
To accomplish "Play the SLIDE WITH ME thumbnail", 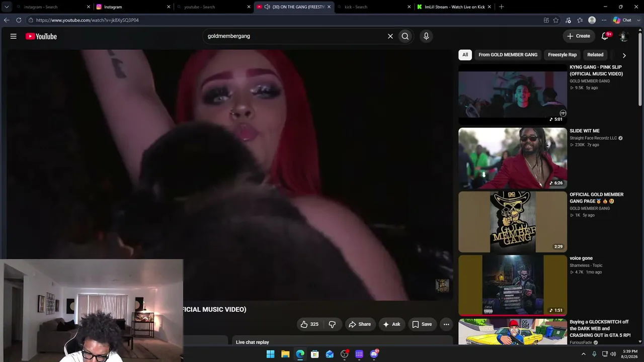I will 513,158.
